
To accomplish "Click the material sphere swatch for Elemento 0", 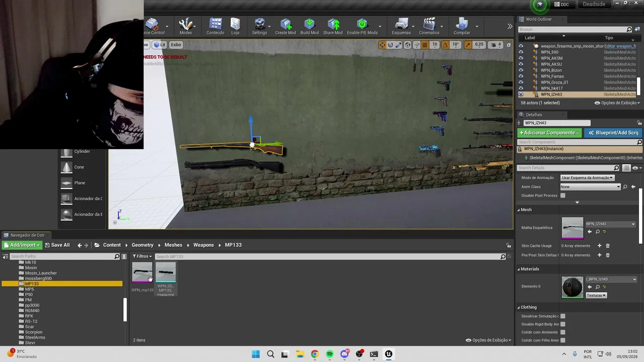I will (x=572, y=287).
